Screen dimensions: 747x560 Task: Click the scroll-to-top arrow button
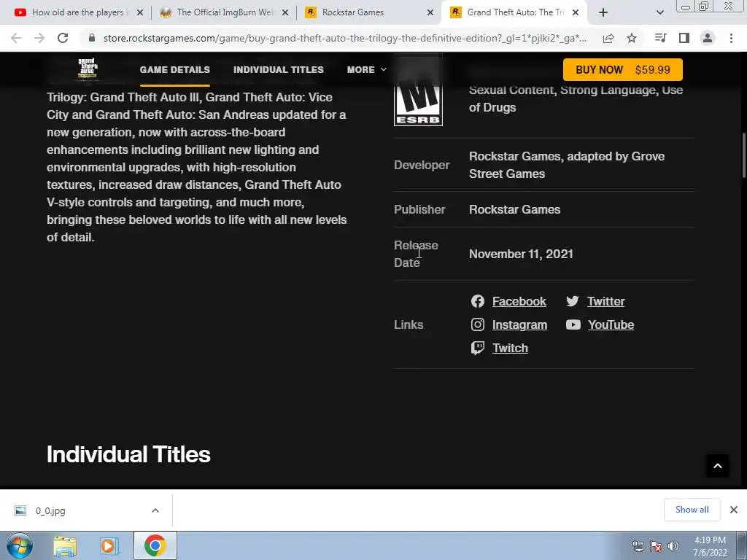pos(718,466)
